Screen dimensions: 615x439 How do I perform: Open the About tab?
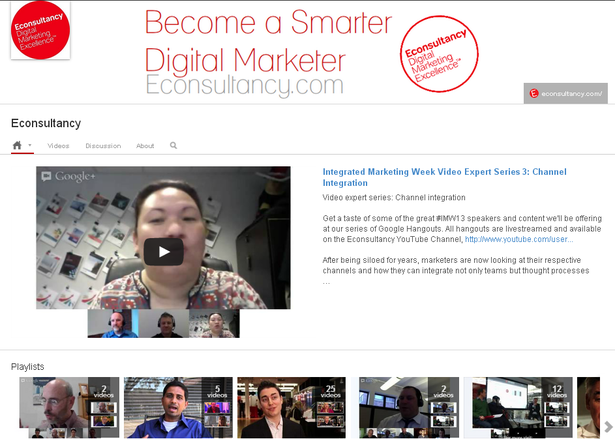coord(145,146)
